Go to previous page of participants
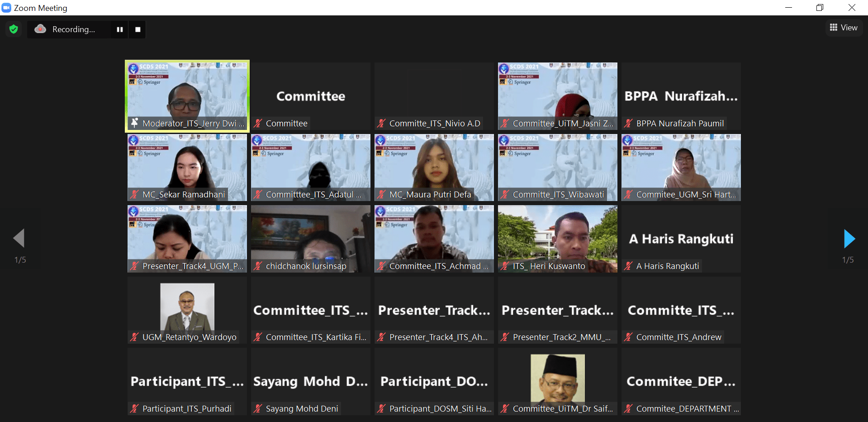Viewport: 868px width, 422px height. (x=19, y=238)
